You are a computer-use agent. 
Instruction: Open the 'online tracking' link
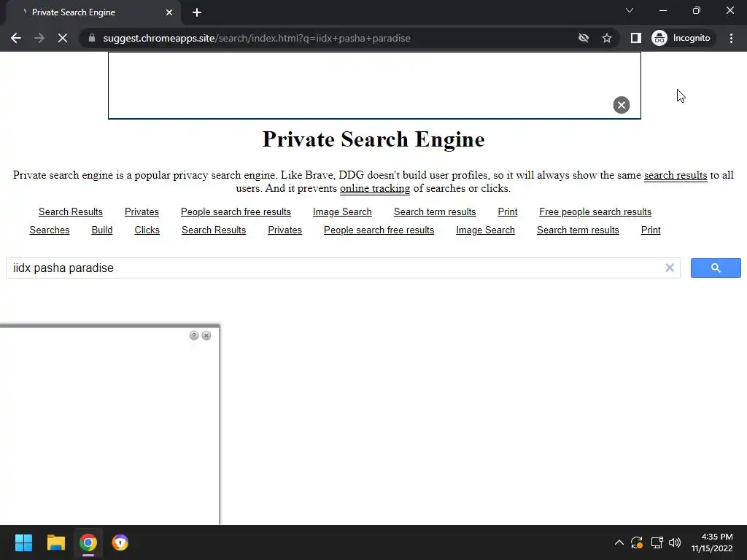[x=375, y=189]
